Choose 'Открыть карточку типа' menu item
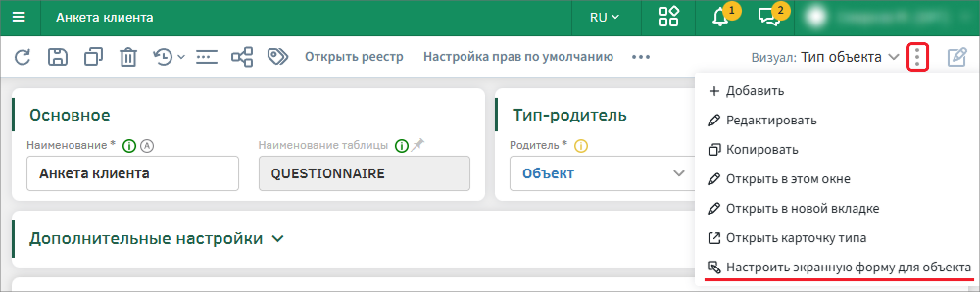980x292 pixels. tap(796, 238)
